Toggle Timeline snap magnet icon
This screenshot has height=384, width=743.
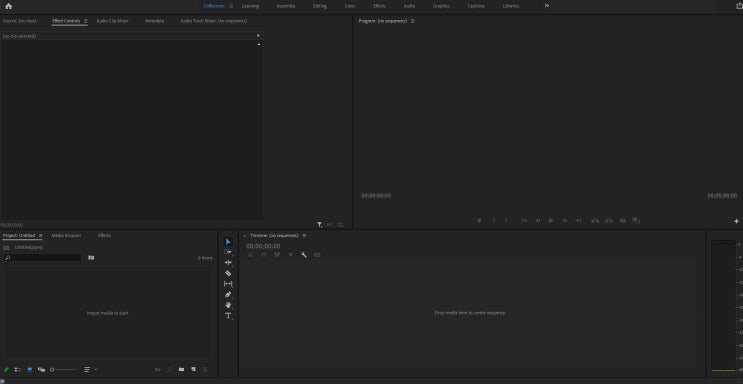click(x=264, y=255)
